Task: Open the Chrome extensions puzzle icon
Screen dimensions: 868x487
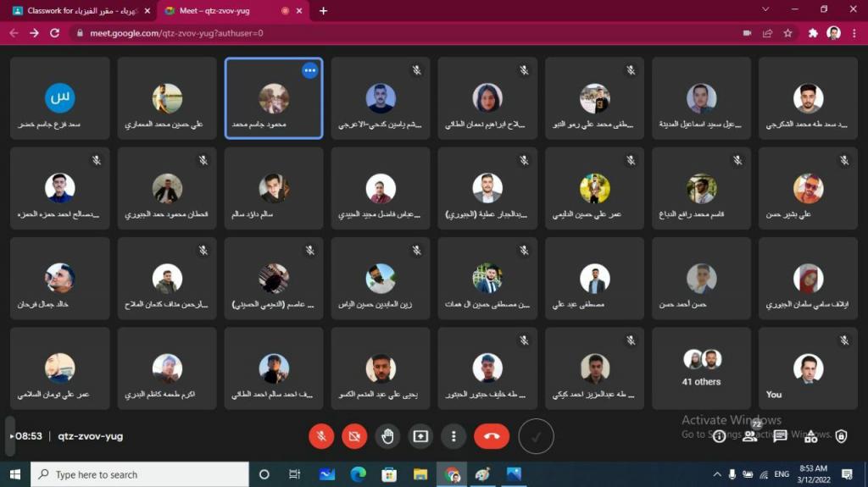Action: tap(813, 33)
